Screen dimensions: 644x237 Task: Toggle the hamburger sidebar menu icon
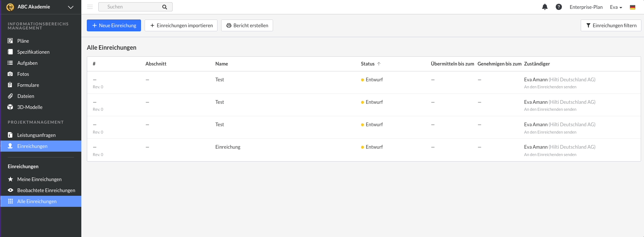tap(90, 7)
